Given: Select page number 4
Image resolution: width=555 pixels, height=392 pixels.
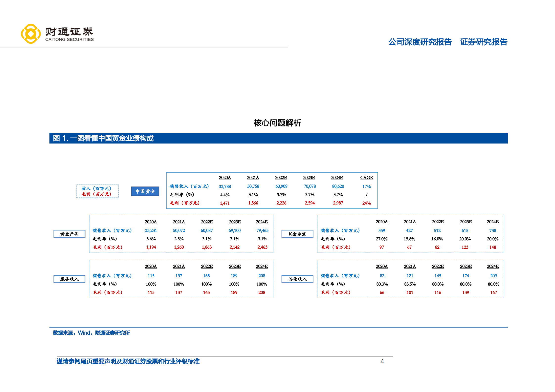Looking at the screenshot, I should point(382,362).
